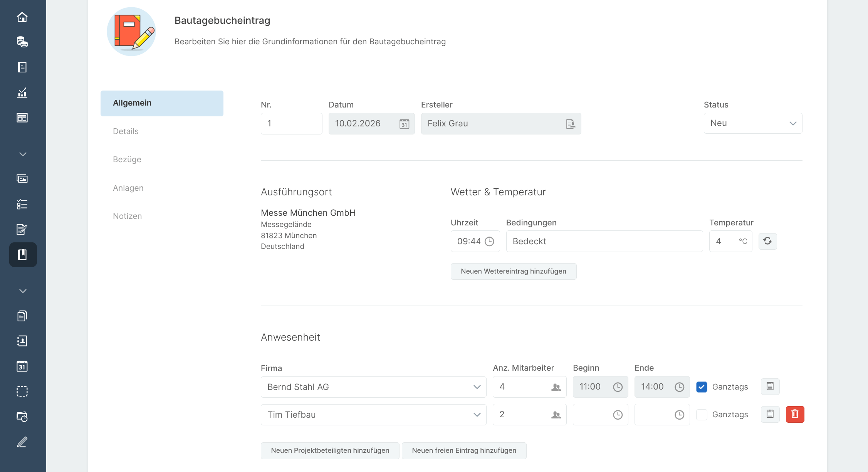The image size is (868, 472).
Task: Open notes icon for Bernd Stahl AG
Action: pos(770,386)
